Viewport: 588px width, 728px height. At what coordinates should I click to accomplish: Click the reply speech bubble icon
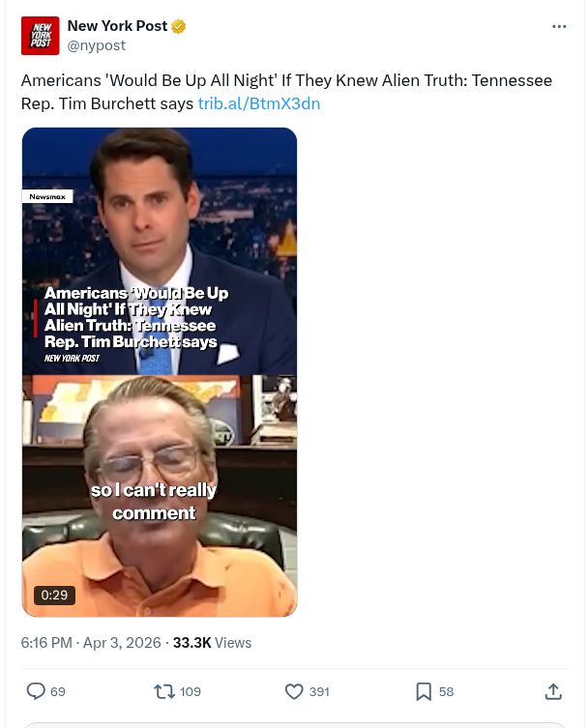click(x=35, y=691)
